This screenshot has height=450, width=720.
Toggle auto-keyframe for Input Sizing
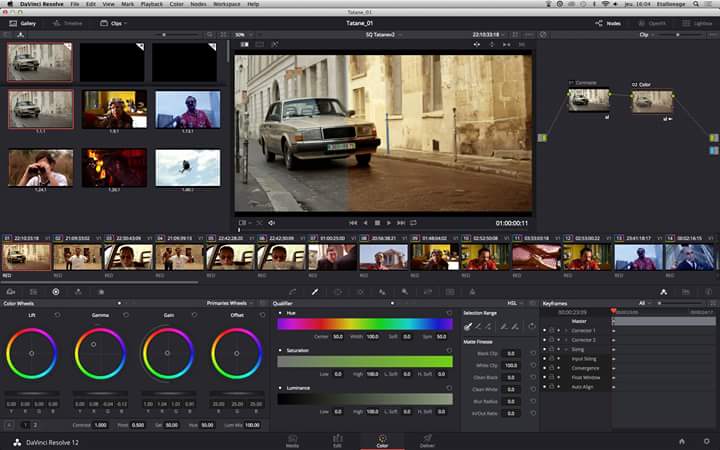coord(558,359)
